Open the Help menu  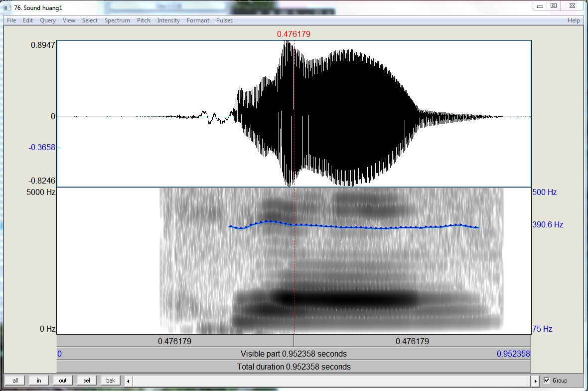point(574,20)
